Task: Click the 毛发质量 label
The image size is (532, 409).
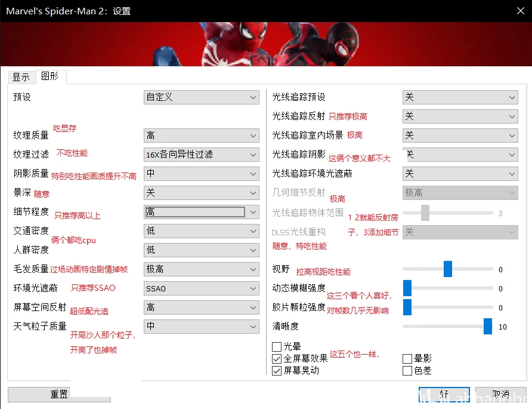Action: [31, 269]
